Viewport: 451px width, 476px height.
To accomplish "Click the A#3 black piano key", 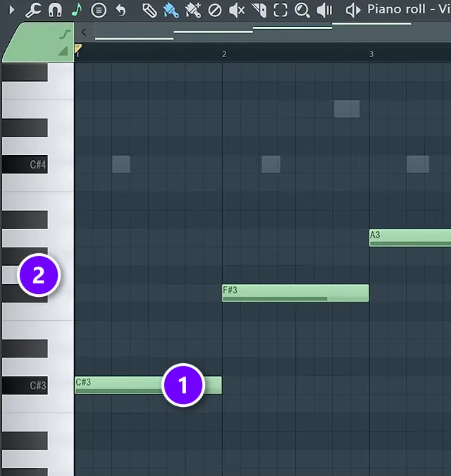I will [25, 219].
